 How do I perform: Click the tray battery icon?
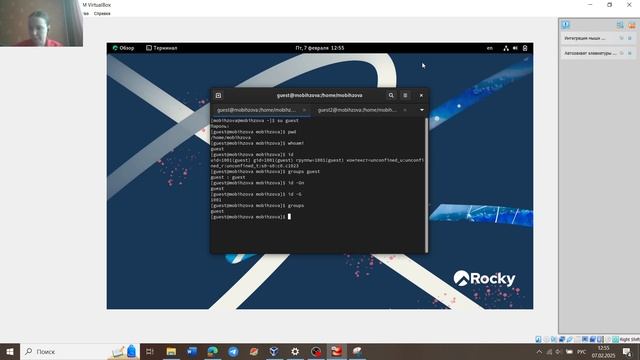point(569,352)
